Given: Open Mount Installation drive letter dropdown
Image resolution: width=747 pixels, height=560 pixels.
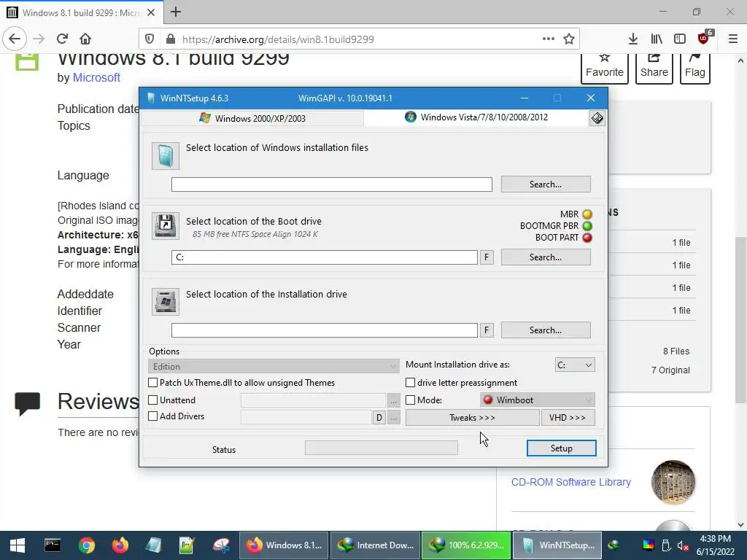Looking at the screenshot, I should (x=575, y=365).
